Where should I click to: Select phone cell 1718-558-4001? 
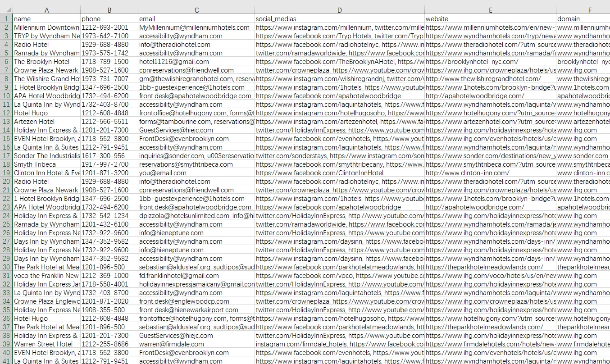(x=109, y=284)
